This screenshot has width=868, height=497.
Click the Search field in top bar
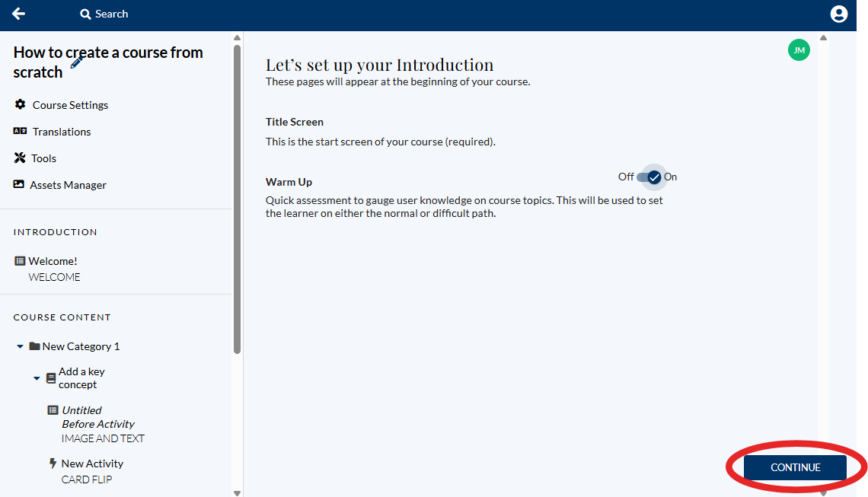[x=112, y=14]
